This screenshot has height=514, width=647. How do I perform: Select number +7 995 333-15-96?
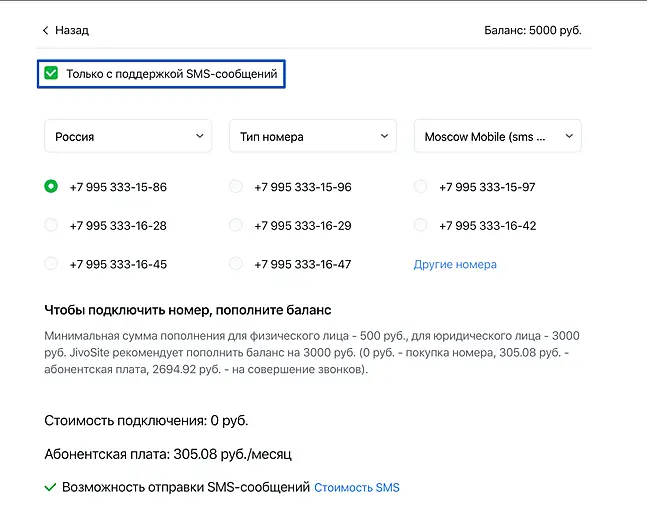236,187
